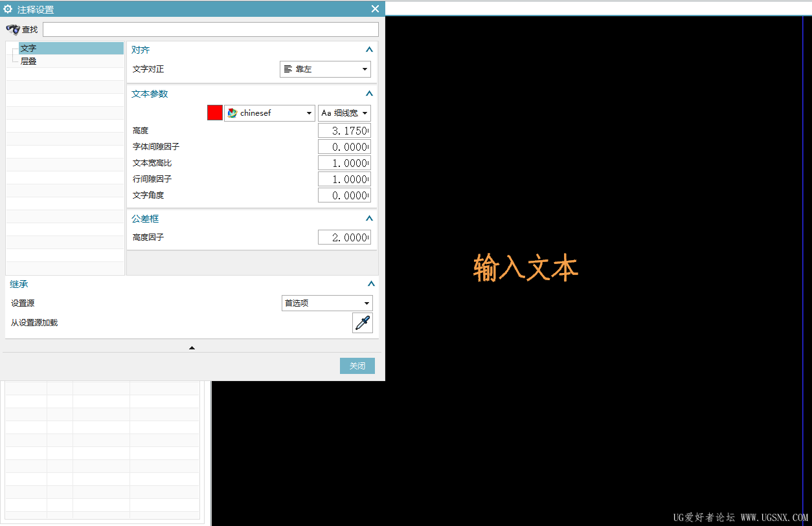Collapse the 对齐 section
Viewport: 812px width, 526px height.
369,49
